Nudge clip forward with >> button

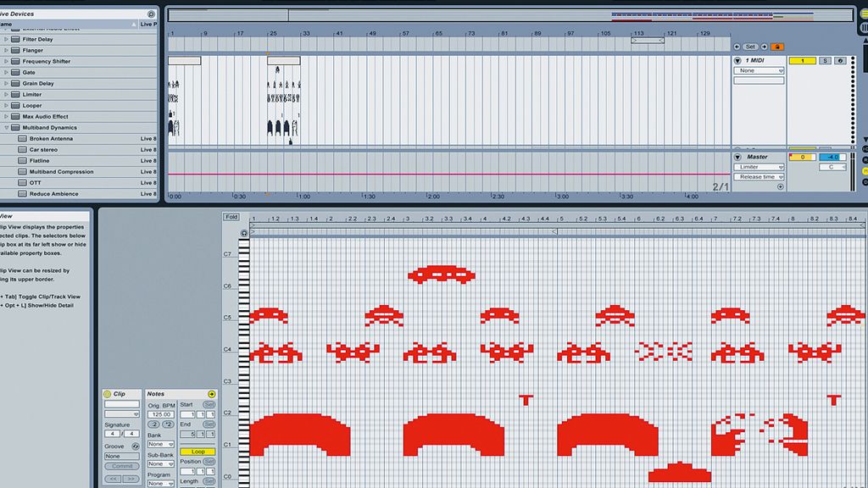click(x=131, y=479)
